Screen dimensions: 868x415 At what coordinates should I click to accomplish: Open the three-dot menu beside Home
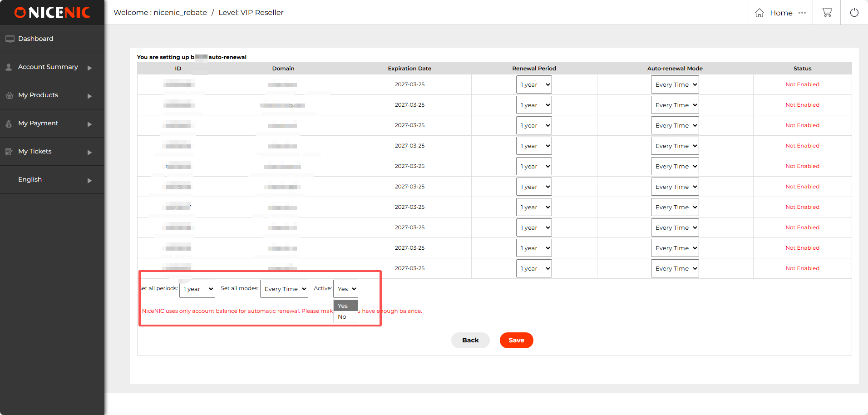802,13
